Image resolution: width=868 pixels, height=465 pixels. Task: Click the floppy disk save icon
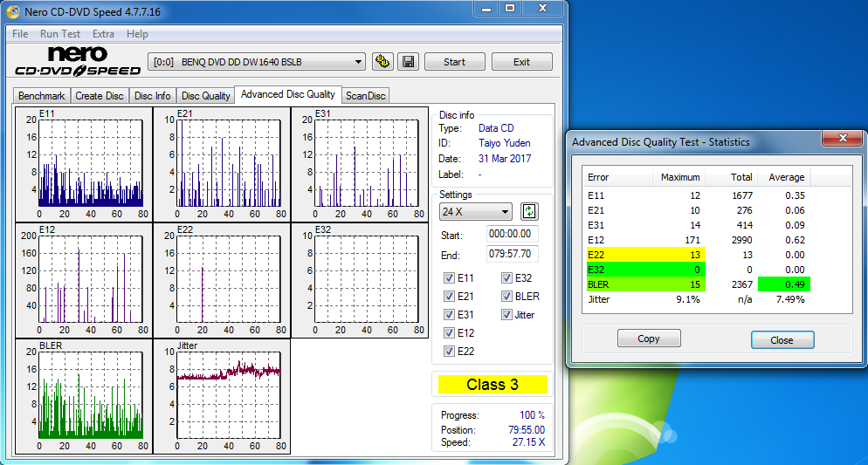(x=407, y=62)
